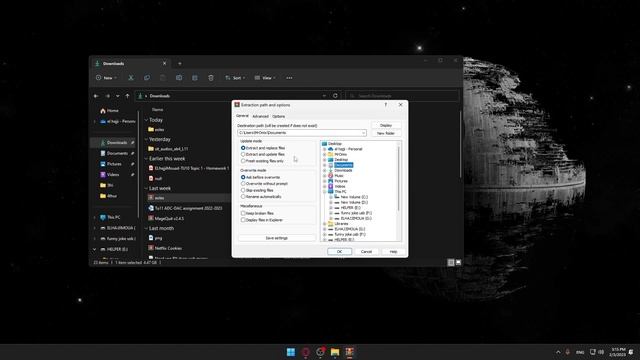Open the Windows Start menu

[x=291, y=352]
